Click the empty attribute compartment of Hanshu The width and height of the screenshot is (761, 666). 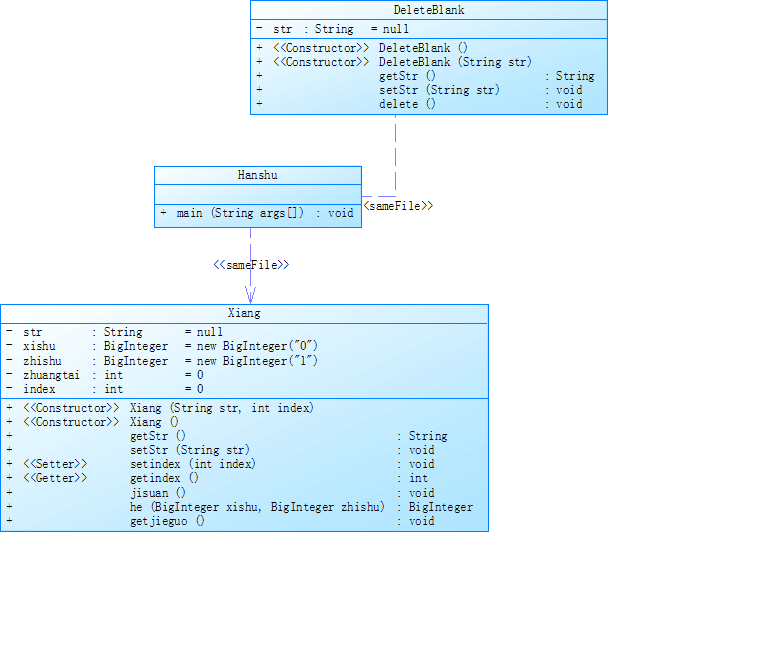258,194
